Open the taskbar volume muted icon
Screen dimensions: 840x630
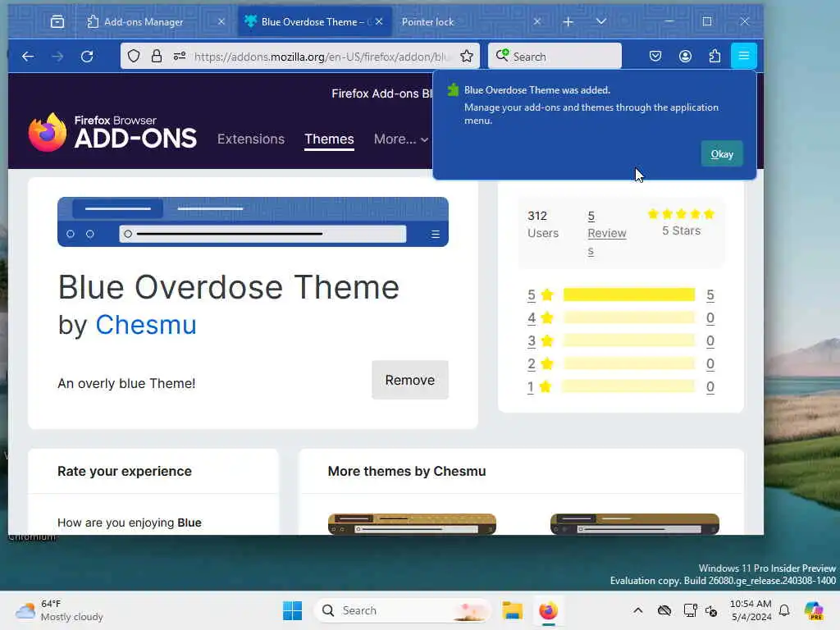click(711, 610)
